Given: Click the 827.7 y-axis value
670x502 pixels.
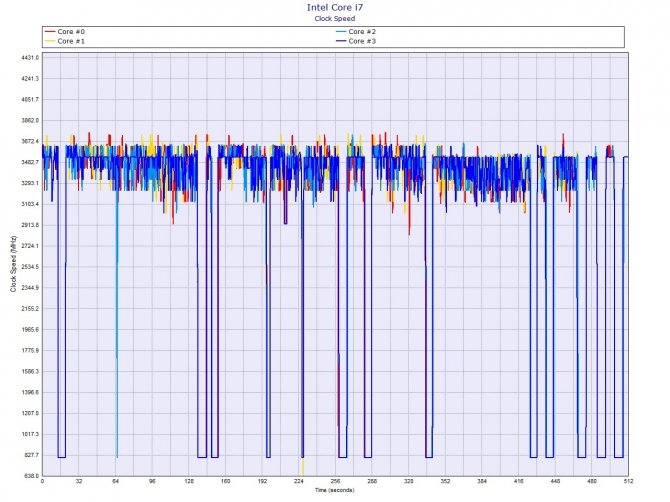Looking at the screenshot, I should tap(31, 455).
